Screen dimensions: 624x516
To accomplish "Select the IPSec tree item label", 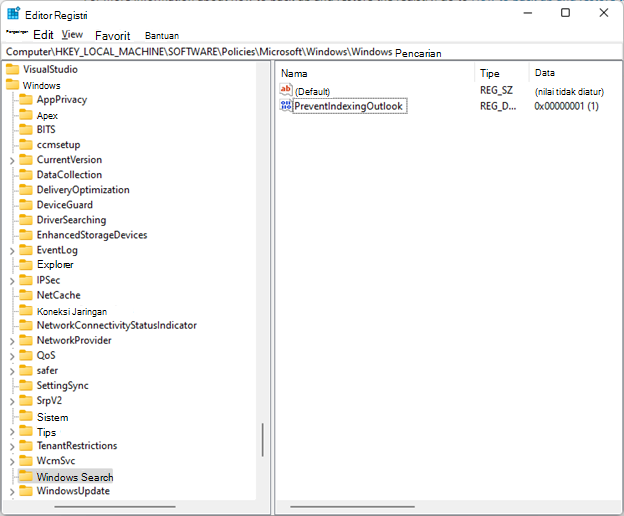I will (x=48, y=280).
